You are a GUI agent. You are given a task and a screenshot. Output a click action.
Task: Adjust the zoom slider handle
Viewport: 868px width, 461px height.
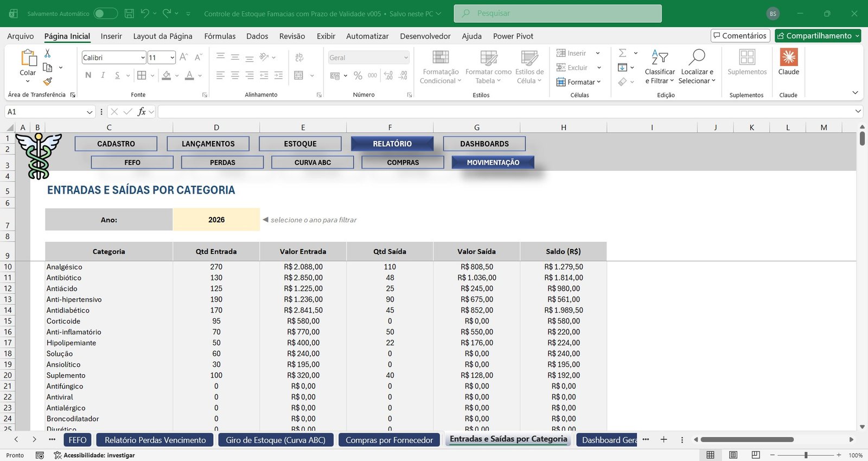tap(806, 455)
